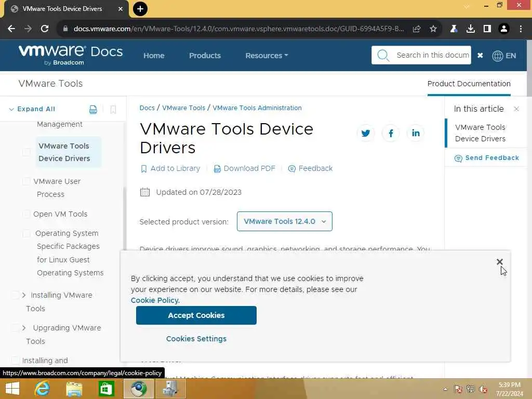Expand the Upgrading VMware Tools section
Screen dimensions: 532x399
point(24,328)
